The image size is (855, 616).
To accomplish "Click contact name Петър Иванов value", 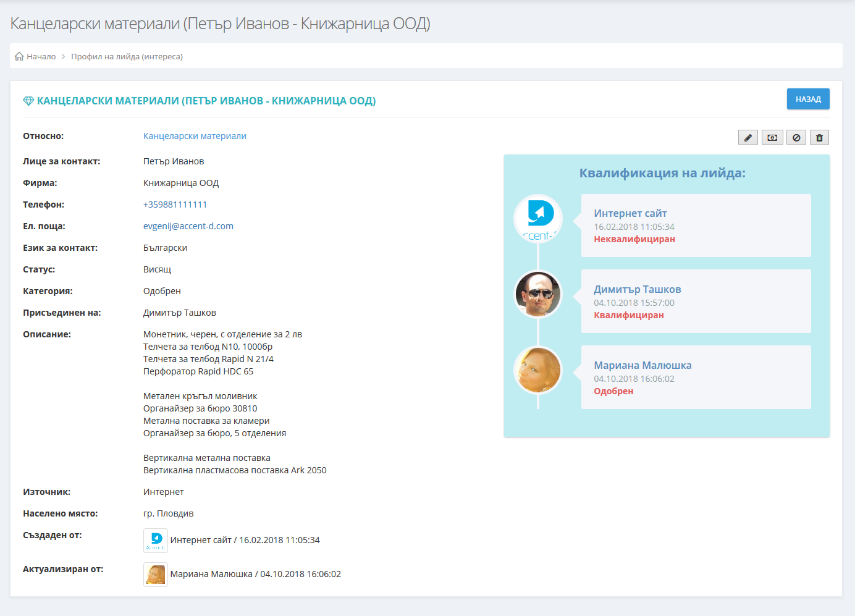I will click(174, 161).
